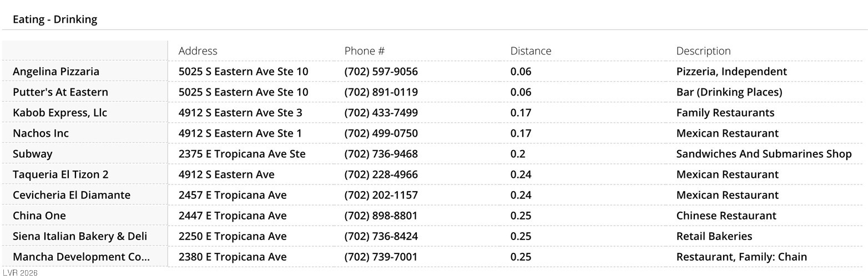Choose the Nachos Inc entry

[x=41, y=133]
